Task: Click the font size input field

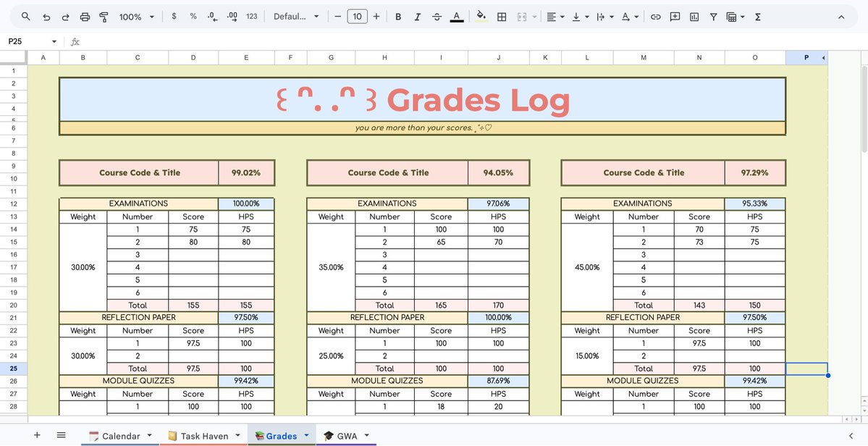Action: [x=357, y=17]
